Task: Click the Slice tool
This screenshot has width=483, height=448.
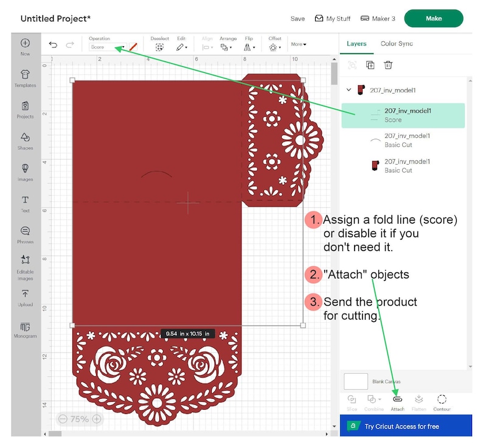Action: point(352,403)
